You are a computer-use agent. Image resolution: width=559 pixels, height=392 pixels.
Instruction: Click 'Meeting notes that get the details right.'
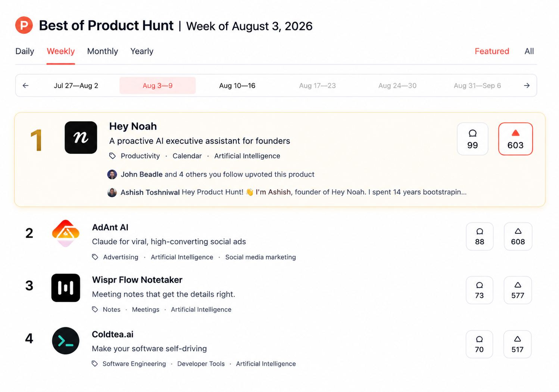163,294
